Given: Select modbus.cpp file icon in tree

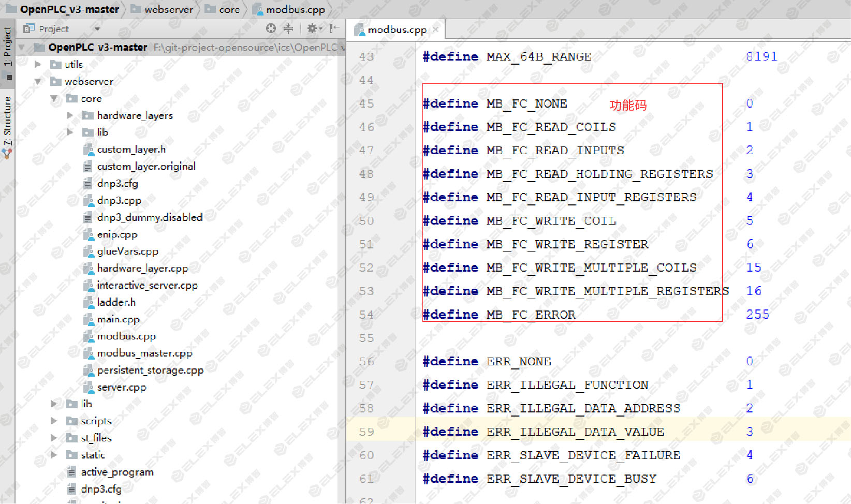Looking at the screenshot, I should pos(88,336).
